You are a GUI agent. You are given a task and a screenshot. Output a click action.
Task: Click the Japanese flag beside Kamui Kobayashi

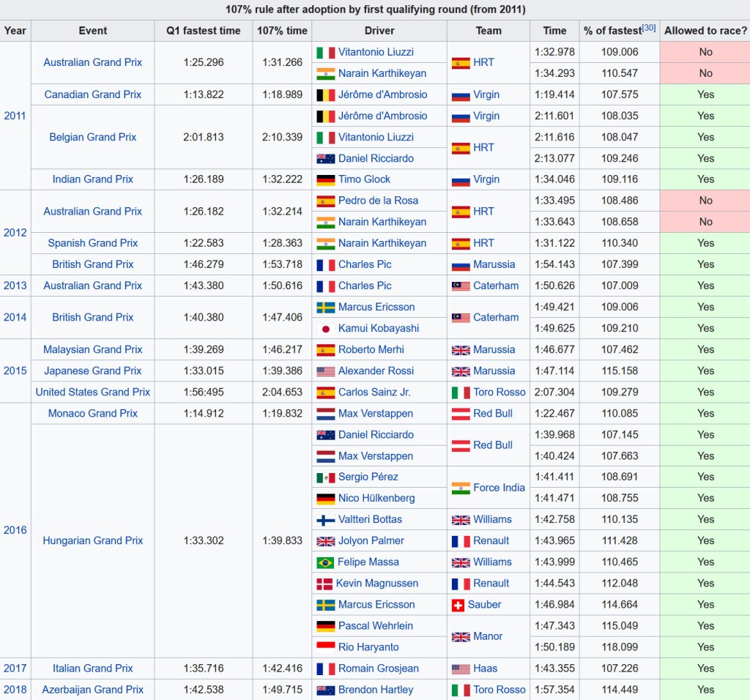(325, 328)
